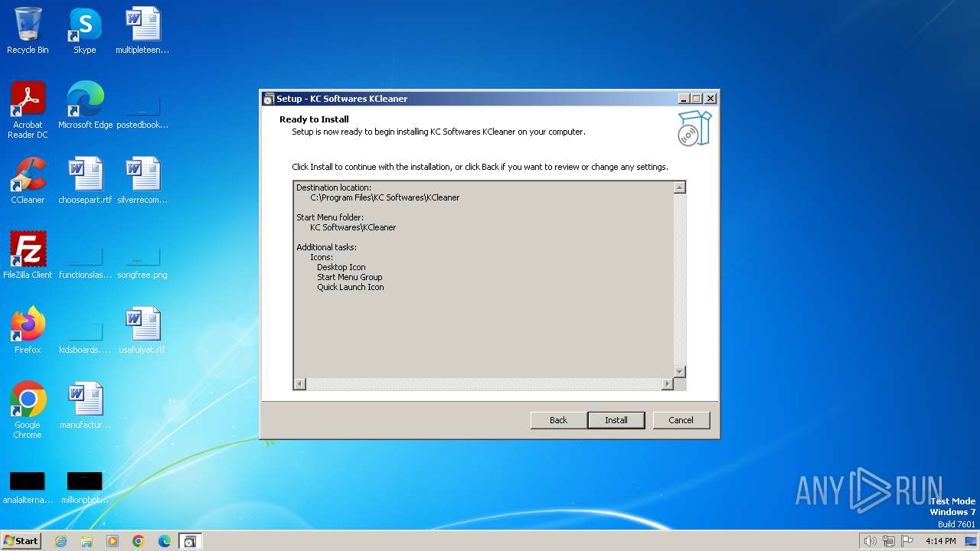This screenshot has height=551, width=980.
Task: Open Recycle Bin on the desktop
Action: point(28,31)
